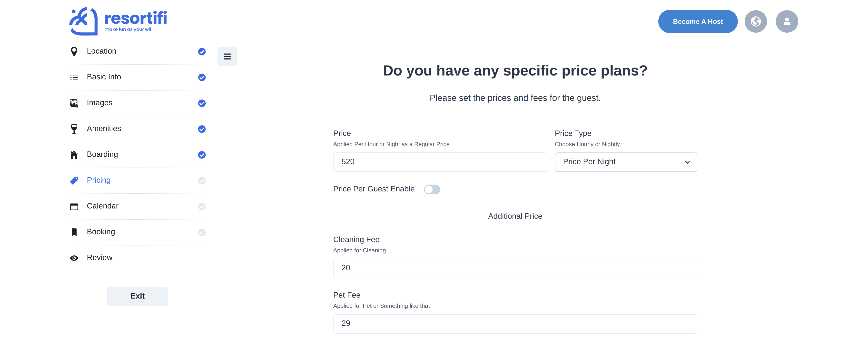This screenshot has width=868, height=338.
Task: Open the Boarding step
Action: pyautogui.click(x=102, y=155)
